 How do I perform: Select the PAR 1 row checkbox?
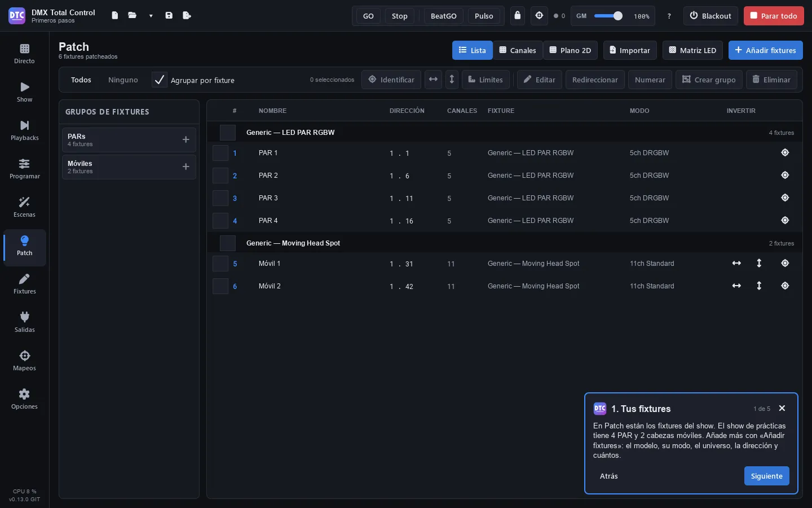tap(220, 153)
